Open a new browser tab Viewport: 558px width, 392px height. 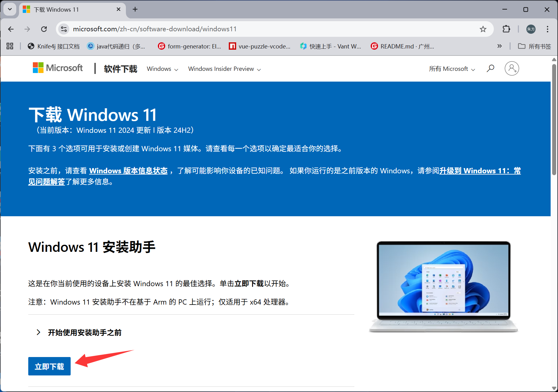tap(135, 10)
